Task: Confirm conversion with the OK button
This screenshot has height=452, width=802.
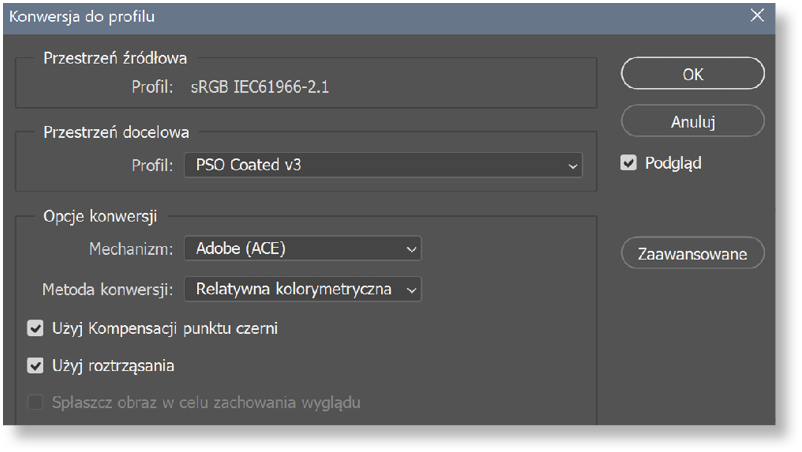Action: (x=693, y=74)
